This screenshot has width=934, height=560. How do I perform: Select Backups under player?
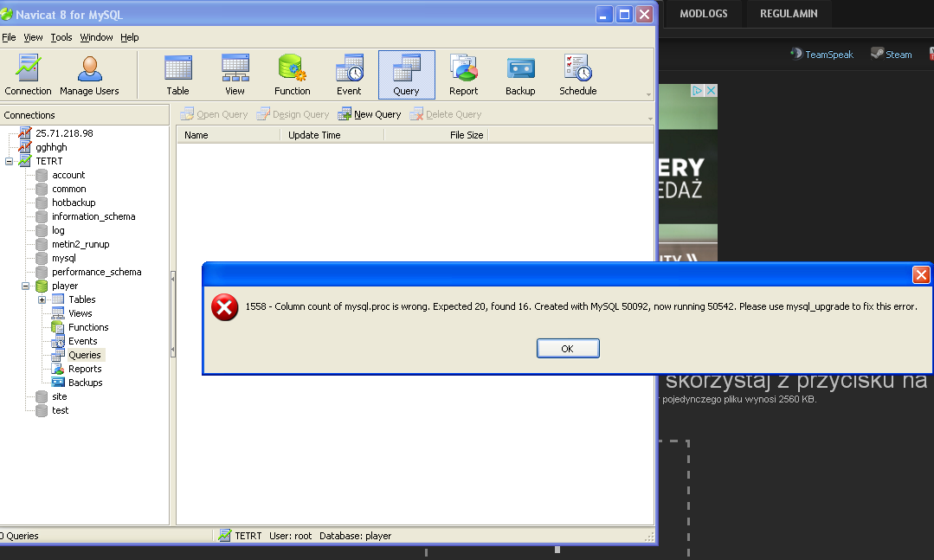(x=86, y=383)
